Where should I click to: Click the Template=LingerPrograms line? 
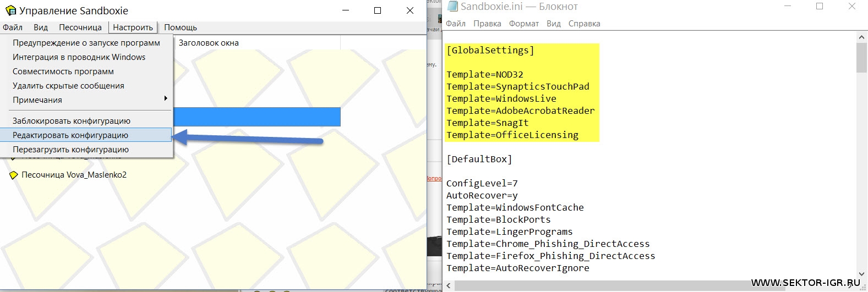click(x=510, y=232)
